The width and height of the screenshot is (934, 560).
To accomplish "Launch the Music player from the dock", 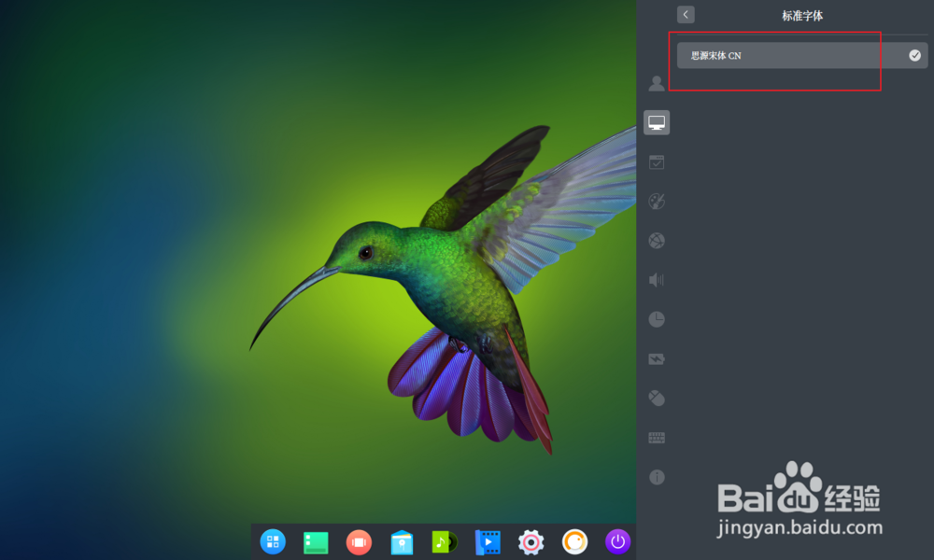I will 445,542.
